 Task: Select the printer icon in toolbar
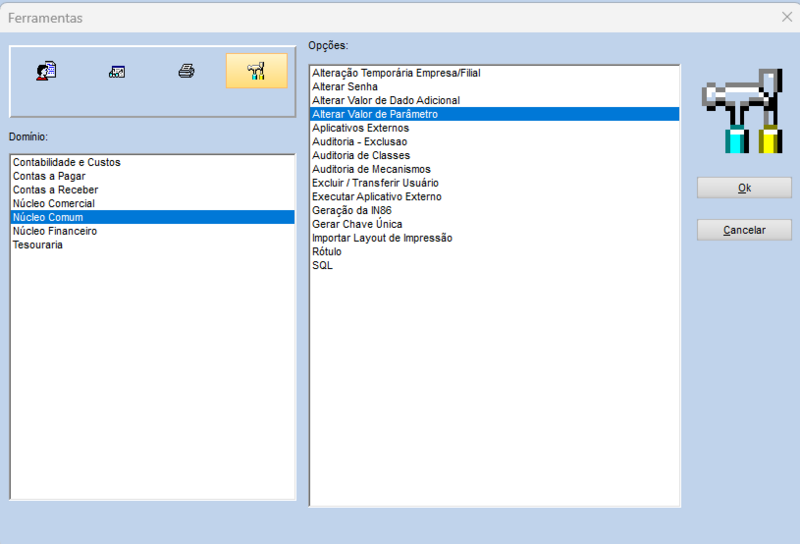(x=186, y=71)
